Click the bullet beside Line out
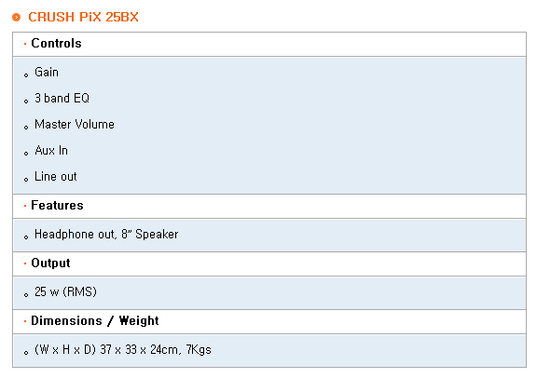Viewport: 537px width, 392px height. pyautogui.click(x=26, y=180)
